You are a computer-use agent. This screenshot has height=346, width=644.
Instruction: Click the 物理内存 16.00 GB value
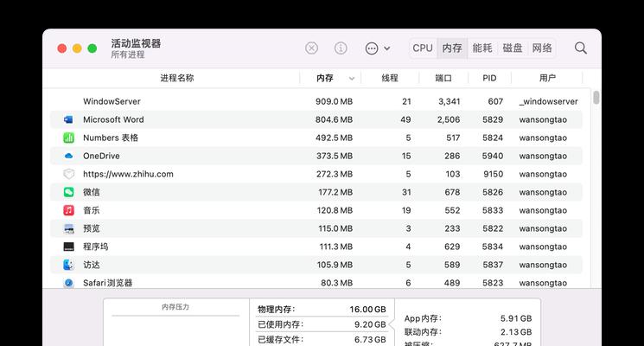click(x=367, y=310)
